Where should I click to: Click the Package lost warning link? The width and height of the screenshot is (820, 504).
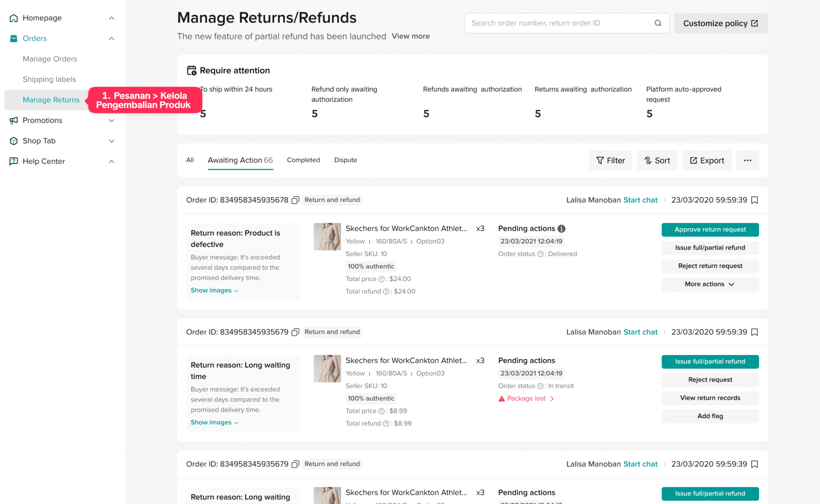coord(526,399)
